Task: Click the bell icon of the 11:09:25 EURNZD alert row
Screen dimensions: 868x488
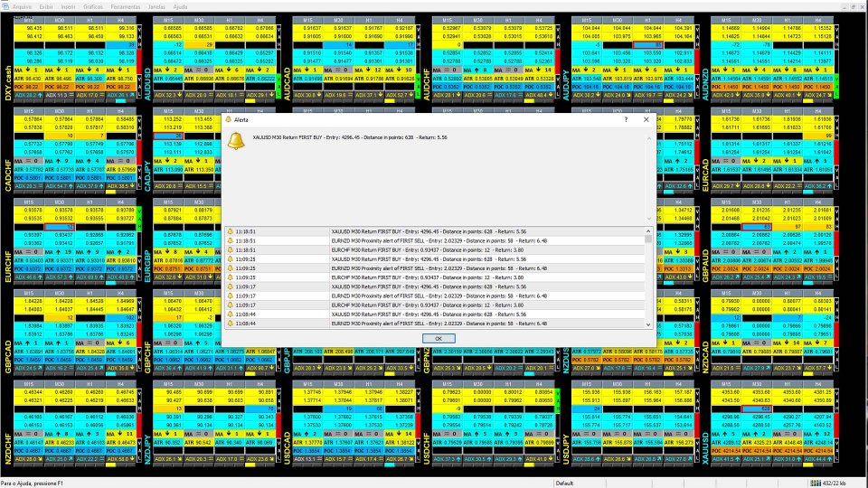Action: coord(231,268)
